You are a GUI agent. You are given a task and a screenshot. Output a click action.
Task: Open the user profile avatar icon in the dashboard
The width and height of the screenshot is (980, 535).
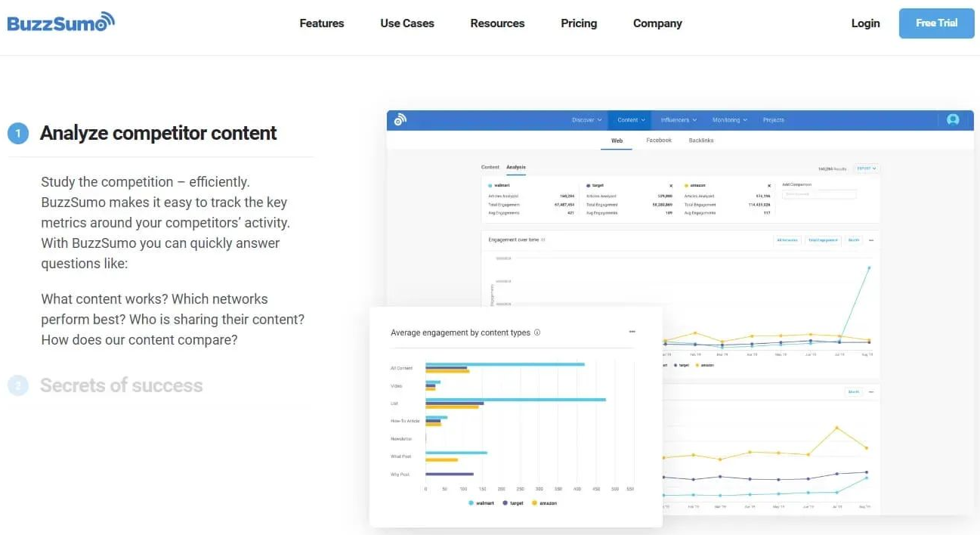(953, 119)
